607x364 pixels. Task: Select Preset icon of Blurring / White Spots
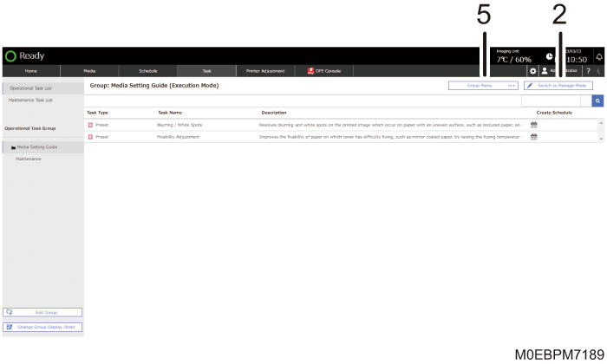(x=90, y=125)
